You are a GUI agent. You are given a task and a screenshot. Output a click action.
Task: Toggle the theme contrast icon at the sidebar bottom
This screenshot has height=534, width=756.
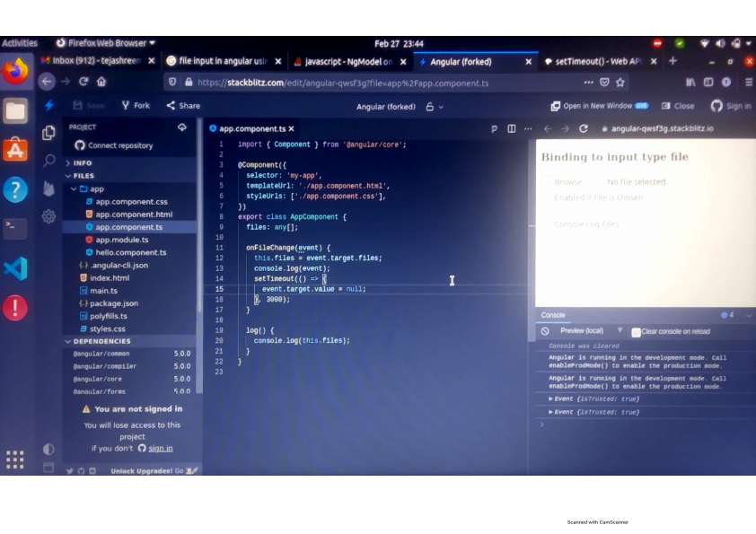(x=48, y=449)
